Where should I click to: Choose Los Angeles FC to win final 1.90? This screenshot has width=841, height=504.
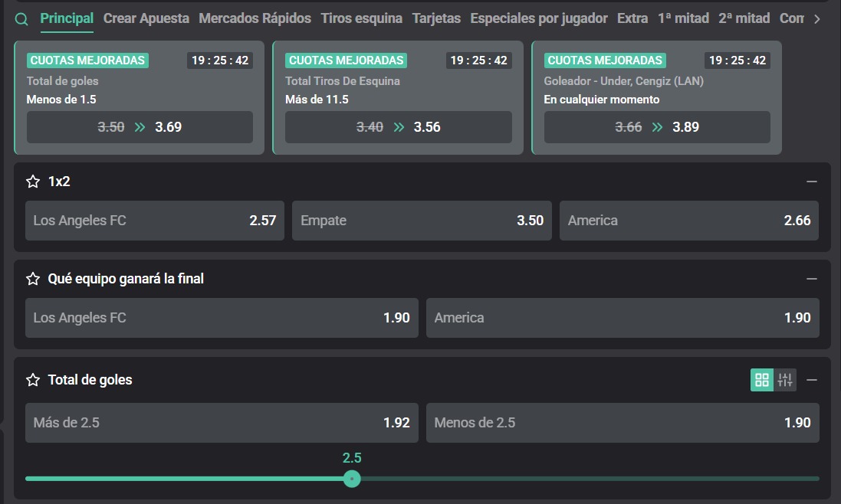tap(222, 318)
